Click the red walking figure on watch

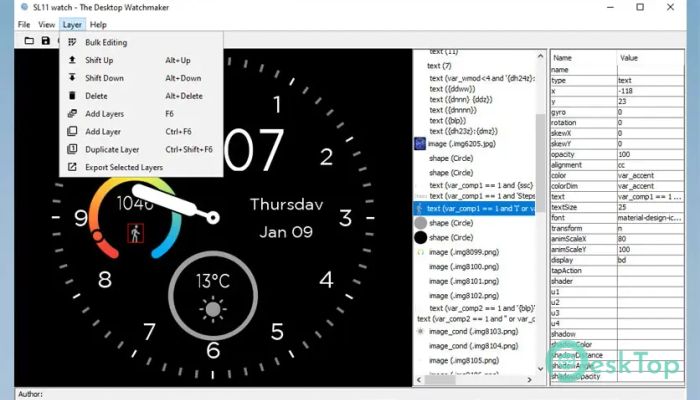point(135,233)
